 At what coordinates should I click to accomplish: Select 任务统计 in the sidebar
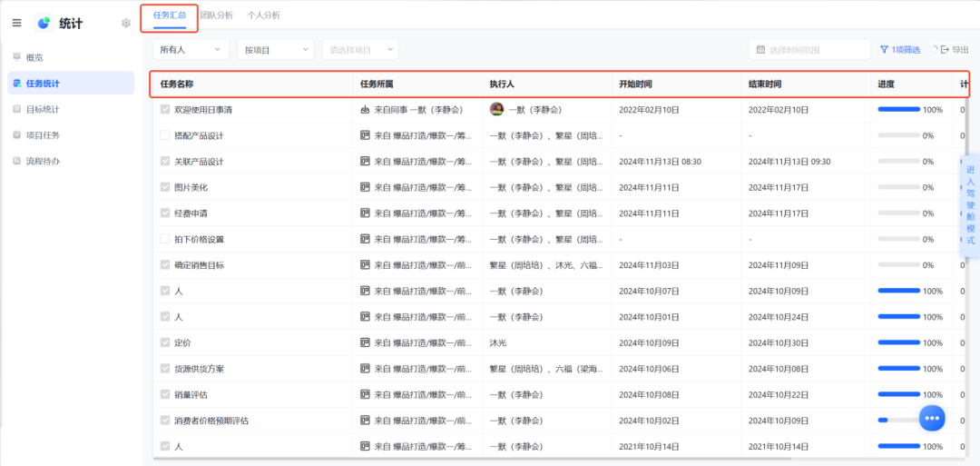71,84
